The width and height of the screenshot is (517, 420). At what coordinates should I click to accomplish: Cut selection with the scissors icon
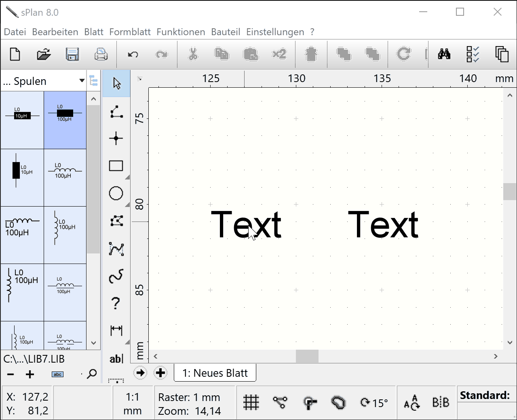[193, 54]
